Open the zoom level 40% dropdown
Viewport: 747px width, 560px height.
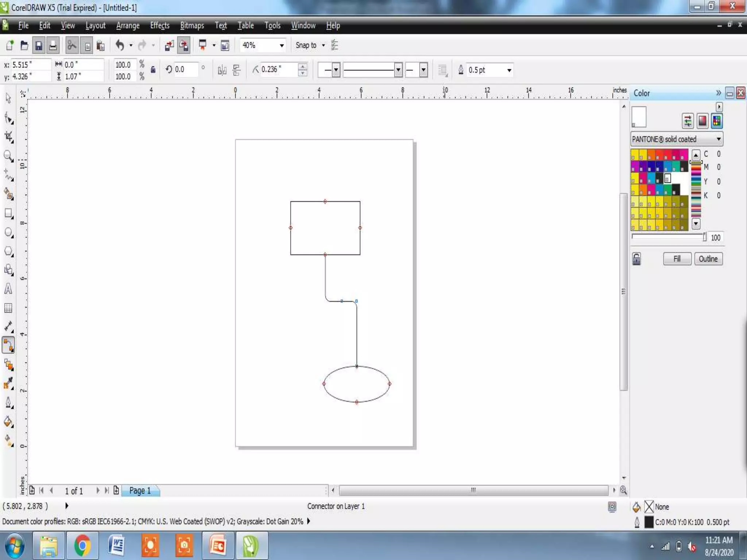[282, 45]
